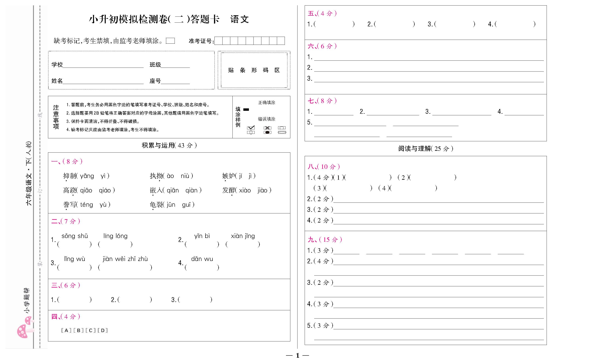Click the 姓名 blank line

[103, 81]
